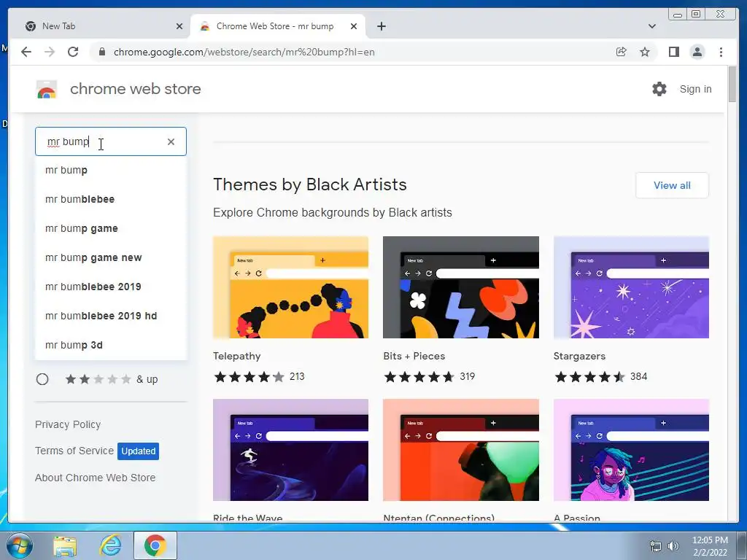Launch Internet Explorer from the taskbar

(x=111, y=545)
